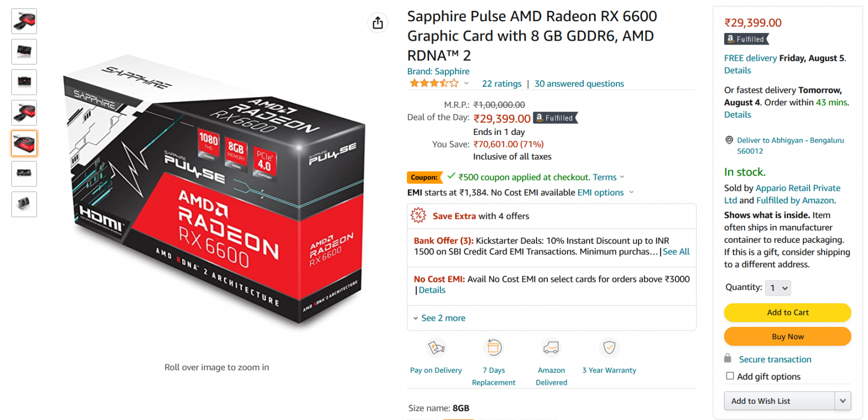This screenshot has width=868, height=420.
Task: Open the 30 answered questions link
Action: pos(579,83)
